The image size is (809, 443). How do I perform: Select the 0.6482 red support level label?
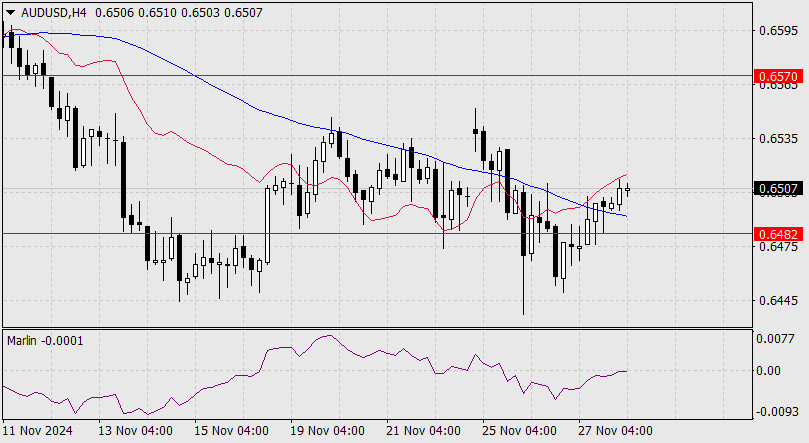778,234
